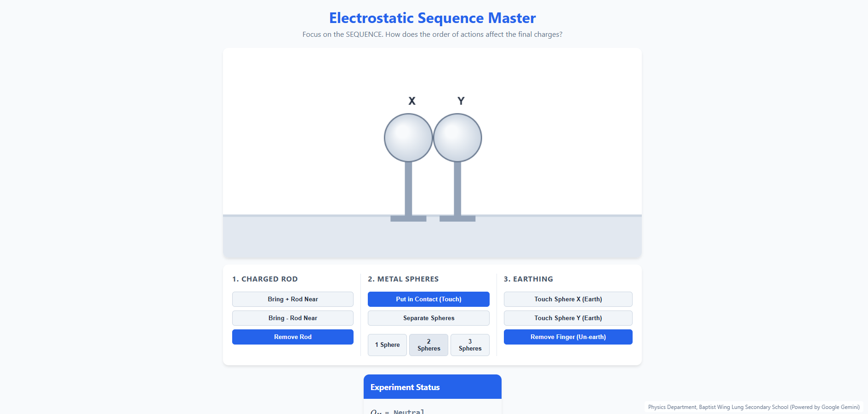Touch Sphere X (Earth) button
Image resolution: width=868 pixels, height=414 pixels.
(x=568, y=299)
